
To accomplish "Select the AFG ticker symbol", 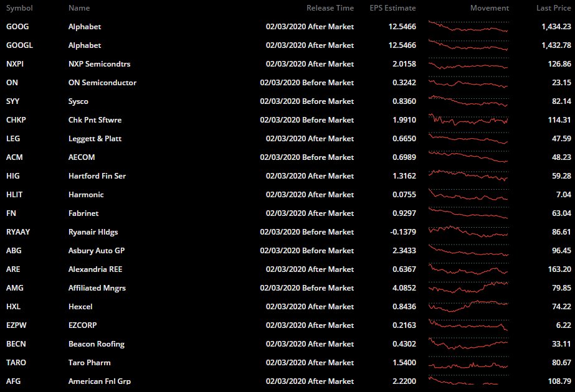I will tap(13, 381).
